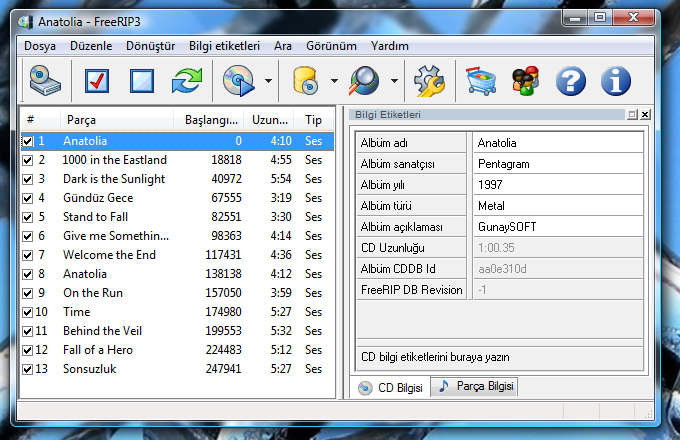The height and width of the screenshot is (440, 680).
Task: Click the select all tracks checkmark icon
Action: [97, 81]
